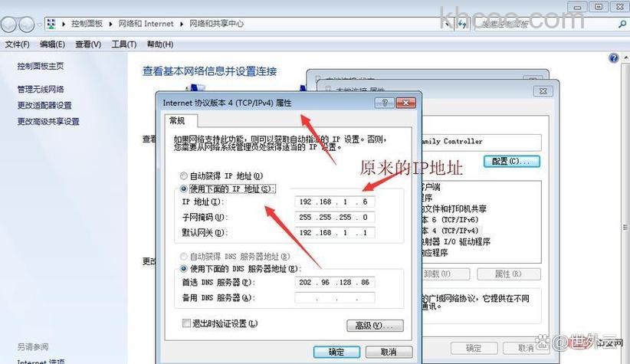Click the Back navigation arrow button
Screen dimensions: 630x364
(9, 25)
